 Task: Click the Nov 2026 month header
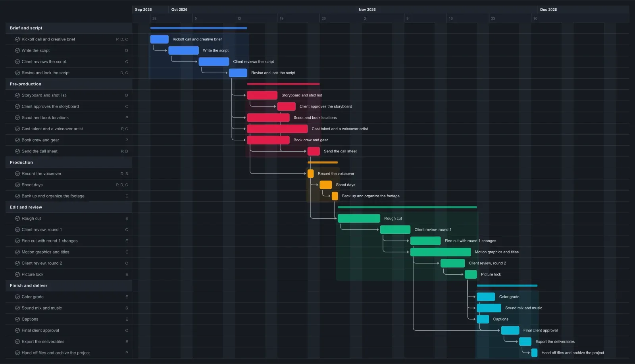point(367,10)
